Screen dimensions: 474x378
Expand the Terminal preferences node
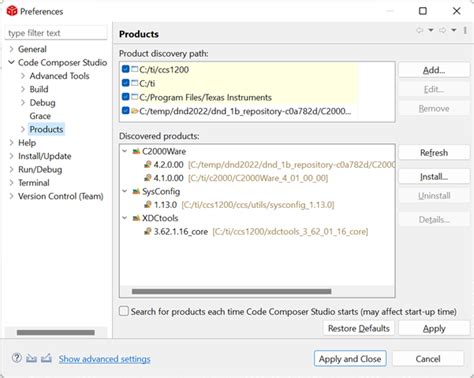tap(11, 183)
